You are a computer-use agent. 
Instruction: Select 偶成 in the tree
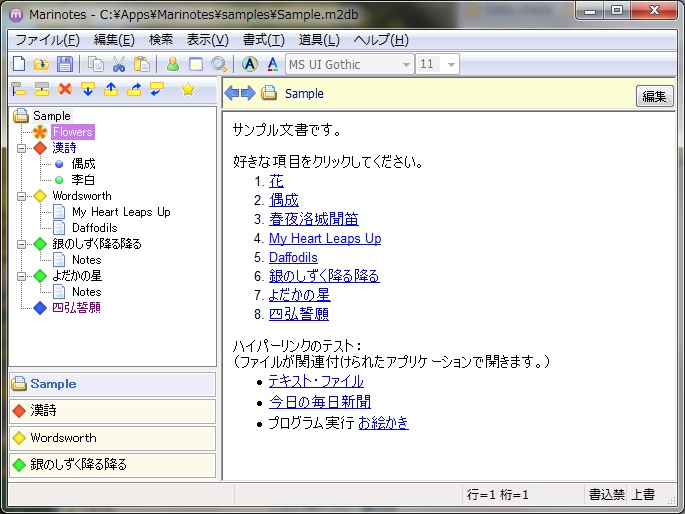83,164
